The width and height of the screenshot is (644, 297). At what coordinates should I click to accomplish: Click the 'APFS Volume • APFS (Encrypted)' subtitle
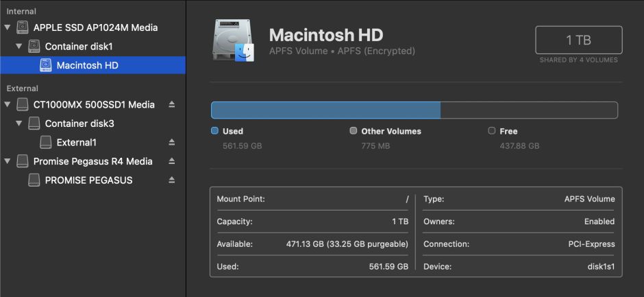(x=342, y=51)
